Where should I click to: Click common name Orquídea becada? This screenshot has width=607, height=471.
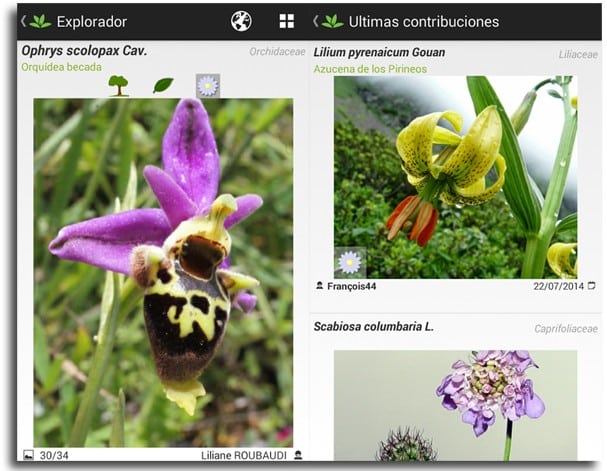point(62,67)
